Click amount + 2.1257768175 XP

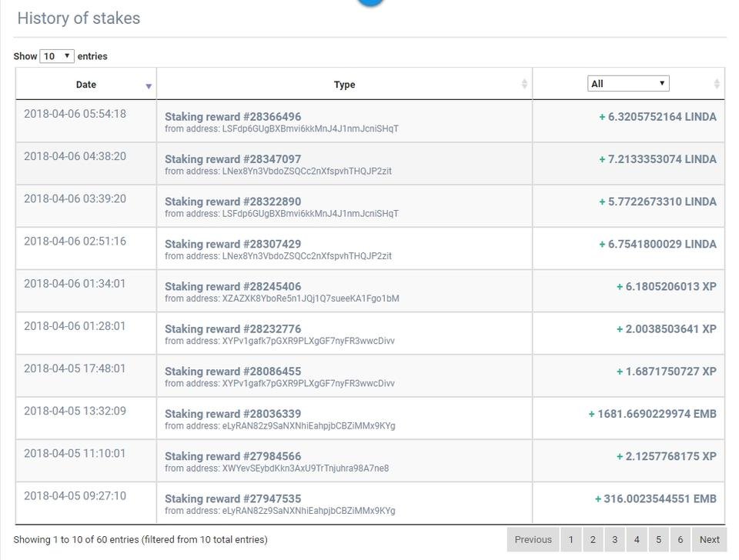[667, 456]
